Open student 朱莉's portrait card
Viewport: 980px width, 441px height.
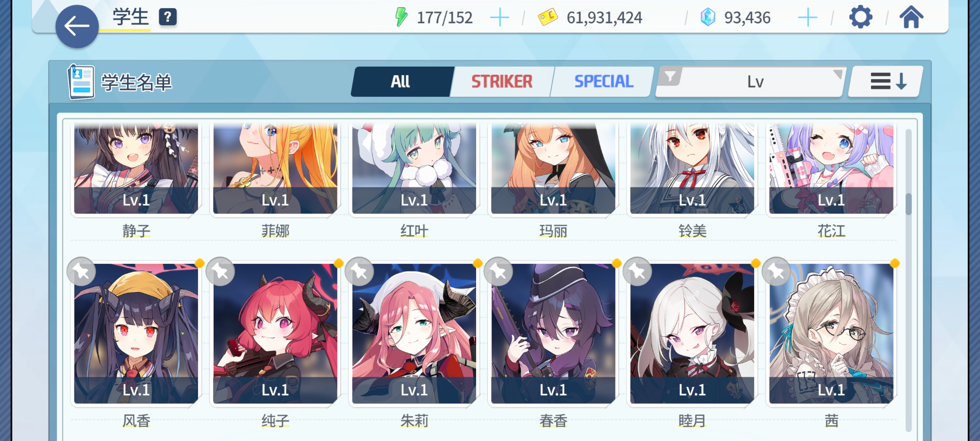pos(414,334)
